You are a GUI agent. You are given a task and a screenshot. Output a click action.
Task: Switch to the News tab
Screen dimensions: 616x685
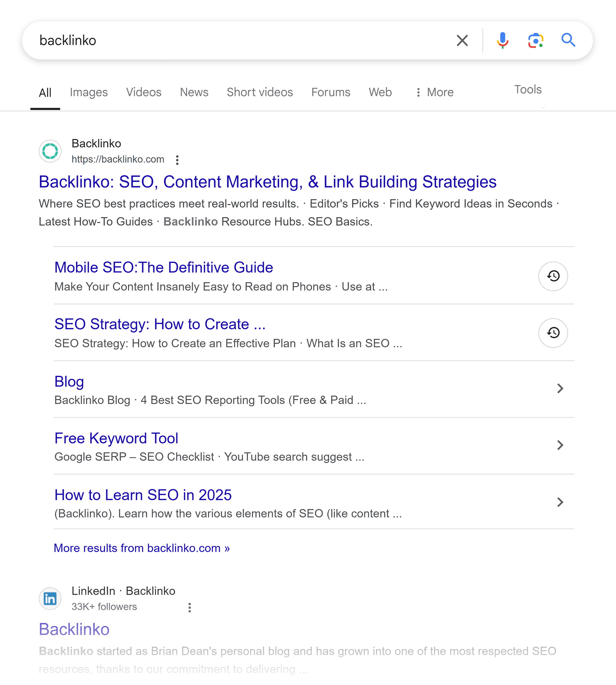click(x=194, y=92)
